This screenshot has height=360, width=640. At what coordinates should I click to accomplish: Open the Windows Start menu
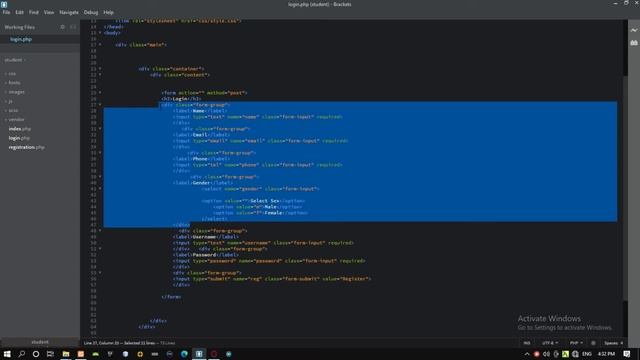point(7,354)
